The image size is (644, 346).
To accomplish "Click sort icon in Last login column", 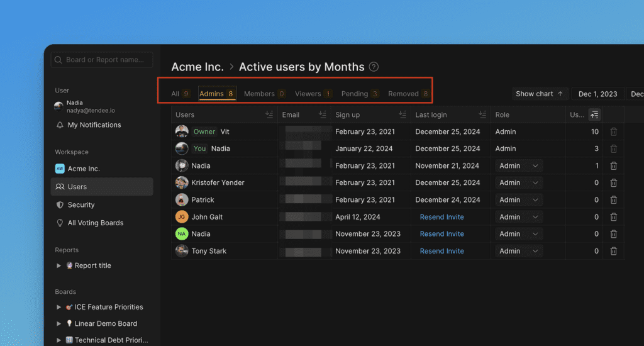I will (482, 114).
